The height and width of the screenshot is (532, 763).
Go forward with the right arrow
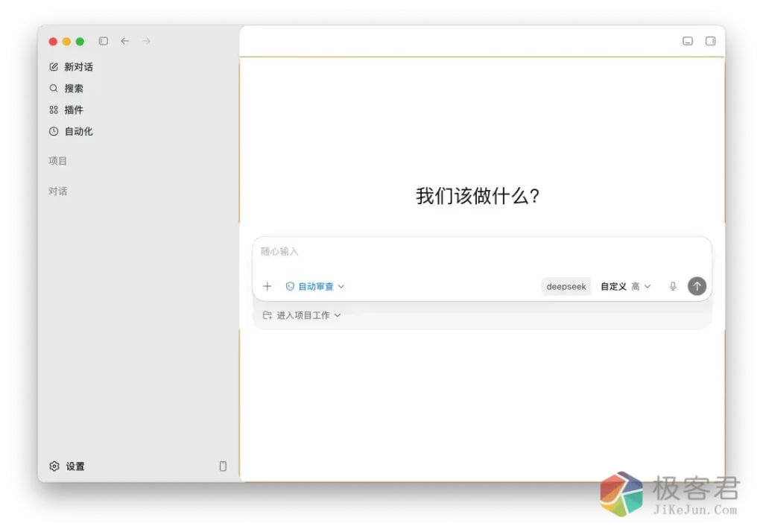[x=147, y=42]
